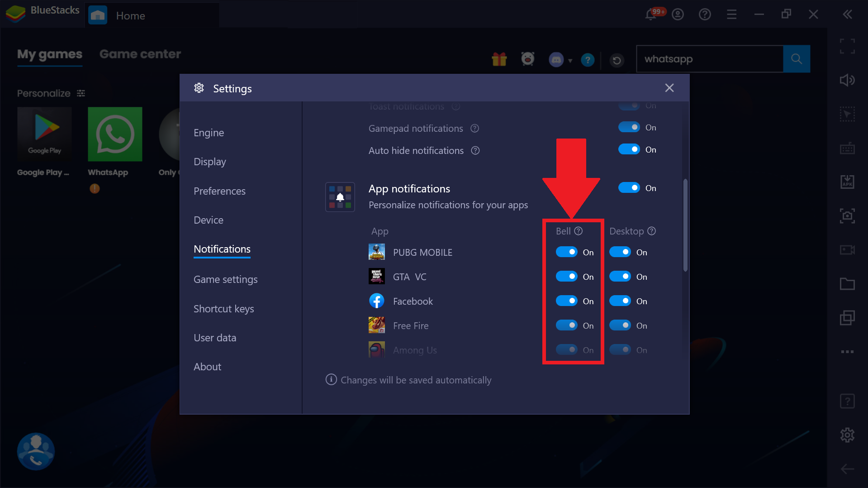Launch WhatsApp from My games
868x488 pixels.
pos(115,134)
